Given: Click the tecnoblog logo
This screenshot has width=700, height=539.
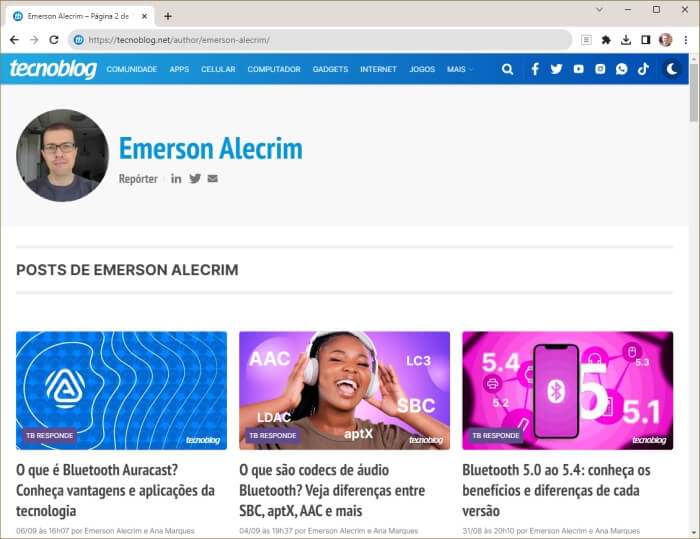Looking at the screenshot, I should pos(53,69).
